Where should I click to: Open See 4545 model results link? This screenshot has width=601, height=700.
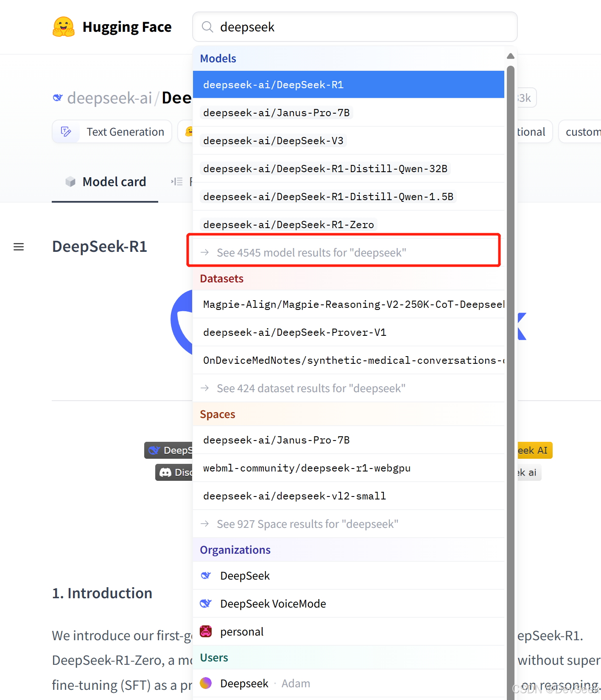[x=349, y=252]
